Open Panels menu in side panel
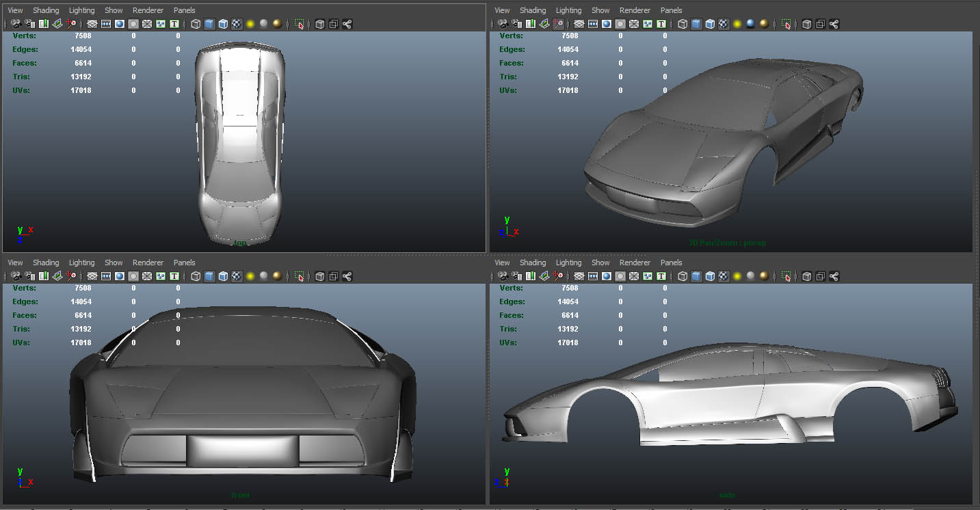The width and height of the screenshot is (980, 510). [671, 263]
